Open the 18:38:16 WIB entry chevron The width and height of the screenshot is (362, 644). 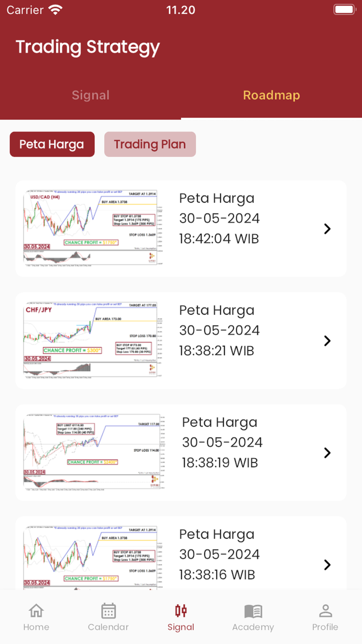[x=327, y=565]
